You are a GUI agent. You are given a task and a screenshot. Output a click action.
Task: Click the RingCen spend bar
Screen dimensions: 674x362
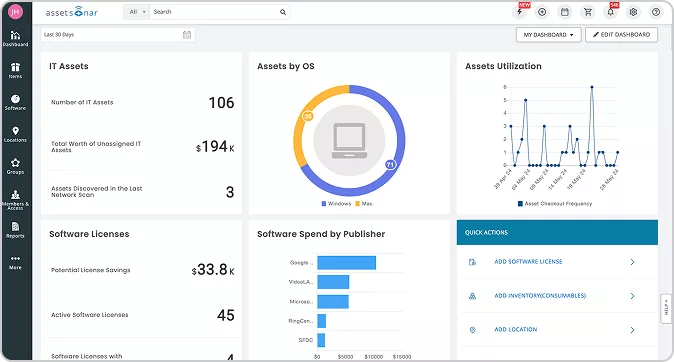(322, 321)
